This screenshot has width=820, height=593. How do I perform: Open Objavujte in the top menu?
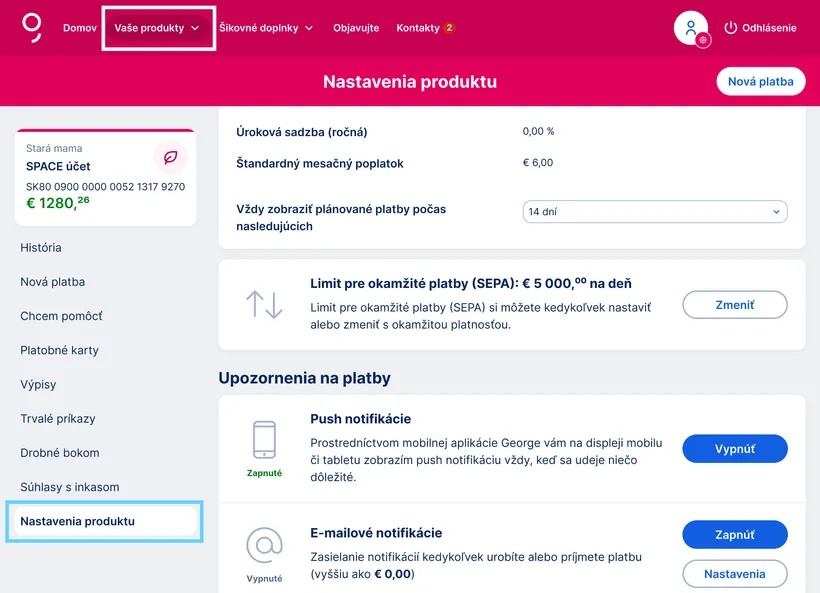point(356,28)
